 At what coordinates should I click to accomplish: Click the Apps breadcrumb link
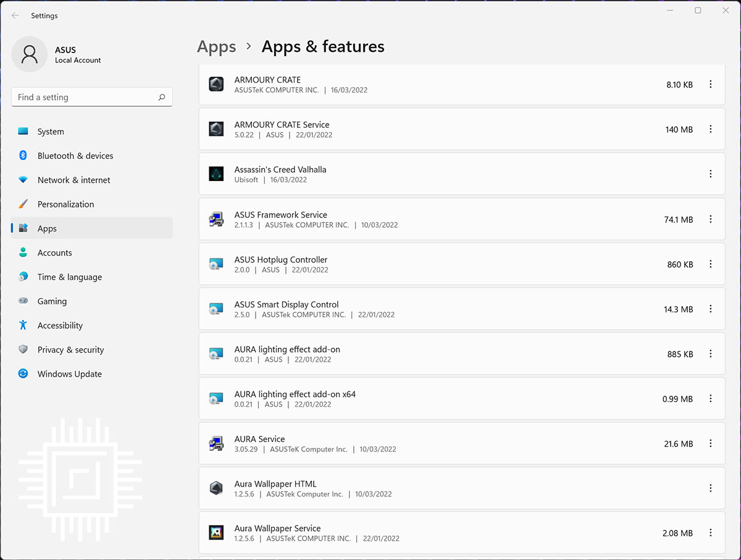217,47
